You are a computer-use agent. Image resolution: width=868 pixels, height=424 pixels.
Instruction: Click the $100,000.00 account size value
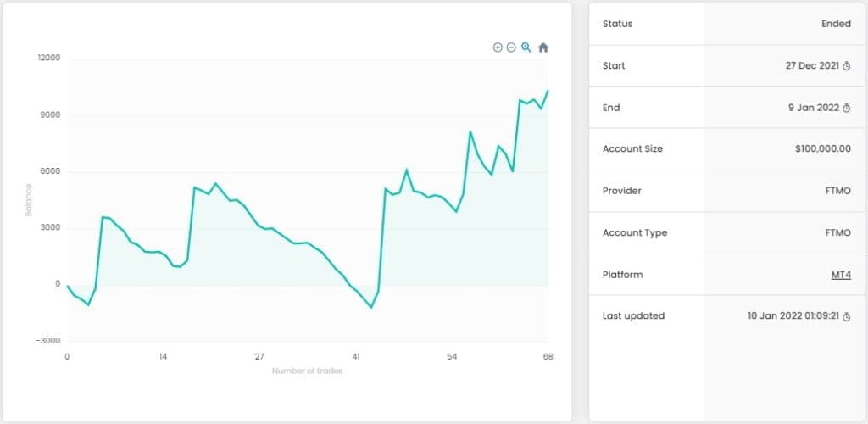point(822,149)
